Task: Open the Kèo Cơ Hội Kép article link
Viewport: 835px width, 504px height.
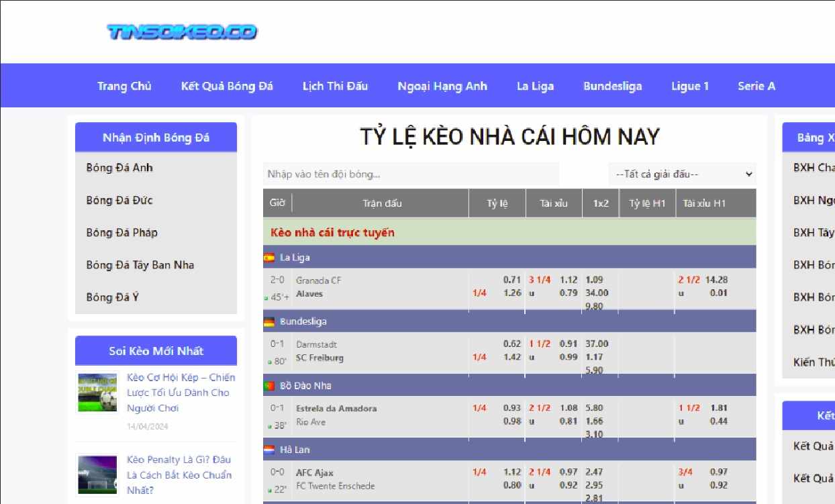Action: click(x=177, y=393)
